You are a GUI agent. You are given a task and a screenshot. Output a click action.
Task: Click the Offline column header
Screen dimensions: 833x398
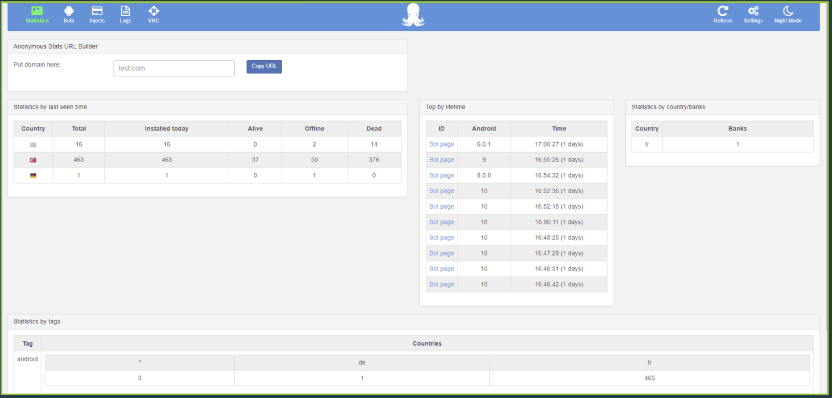point(314,129)
